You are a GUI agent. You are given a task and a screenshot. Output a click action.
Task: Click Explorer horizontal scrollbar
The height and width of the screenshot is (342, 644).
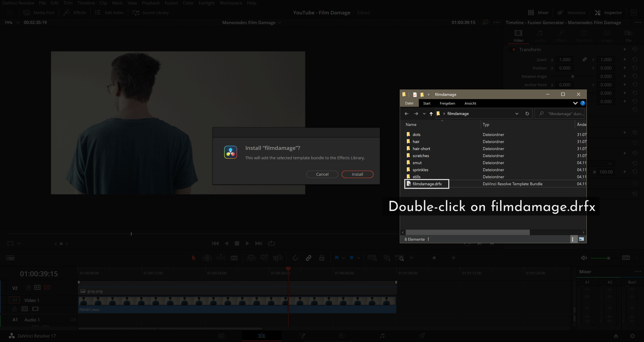point(467,232)
